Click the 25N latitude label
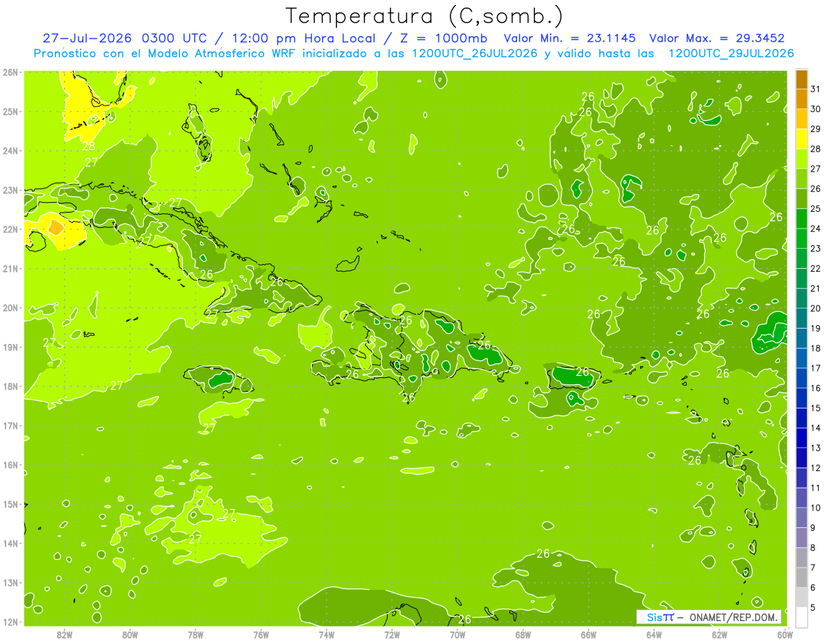This screenshot has height=644, width=834. 10,111
